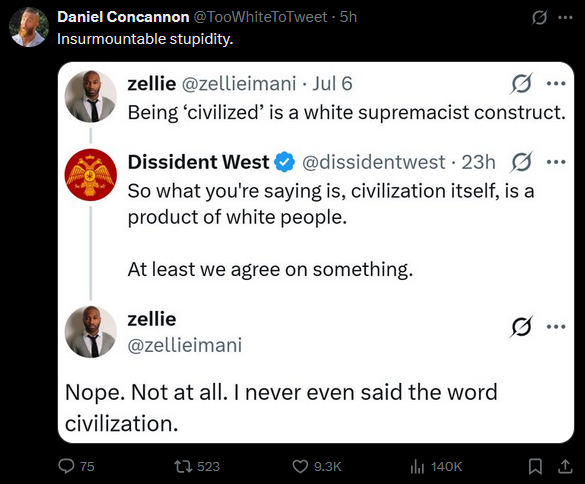This screenshot has width=585, height=484.
Task: Click Grok icon on zellie's Jul 6 tweet
Action: click(520, 83)
